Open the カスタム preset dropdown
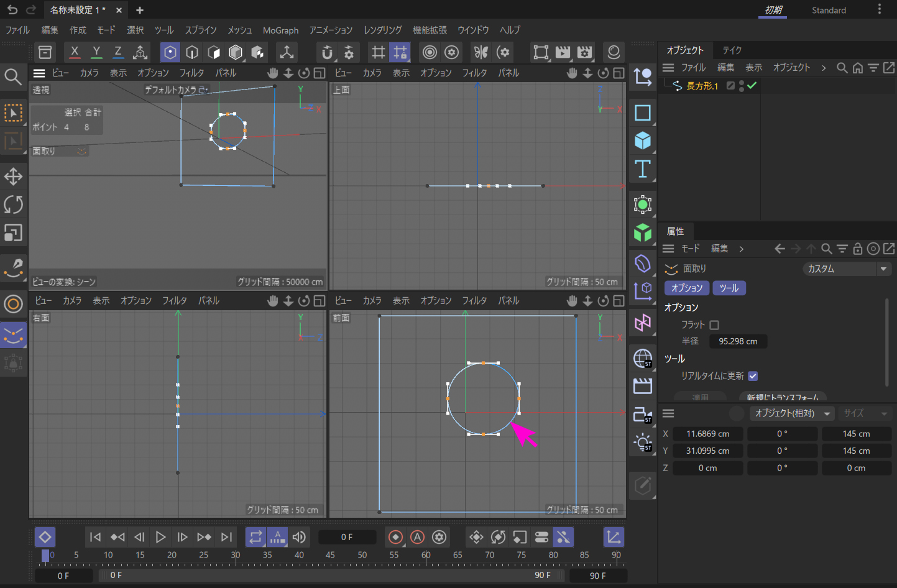897x588 pixels. tap(847, 269)
